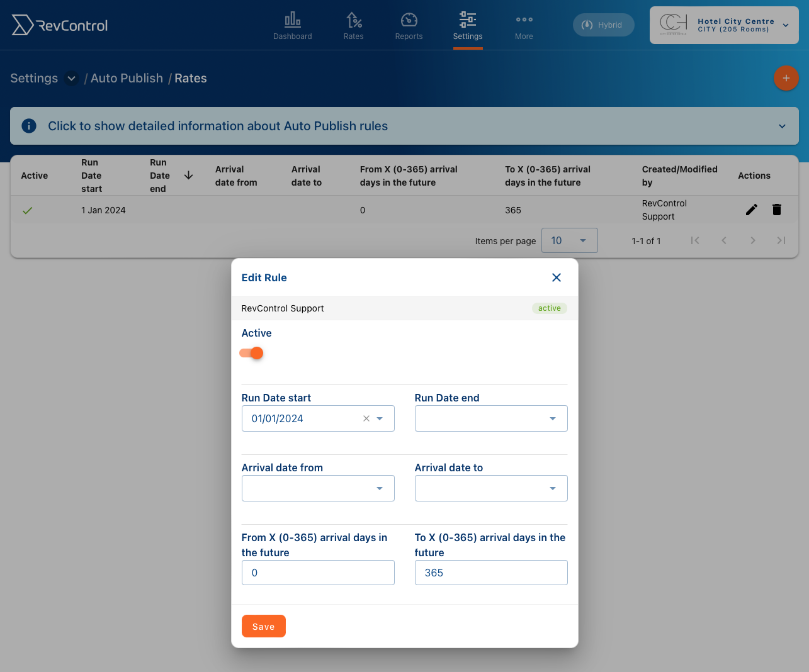Go to the previous page
The image size is (809, 672).
[x=724, y=240]
